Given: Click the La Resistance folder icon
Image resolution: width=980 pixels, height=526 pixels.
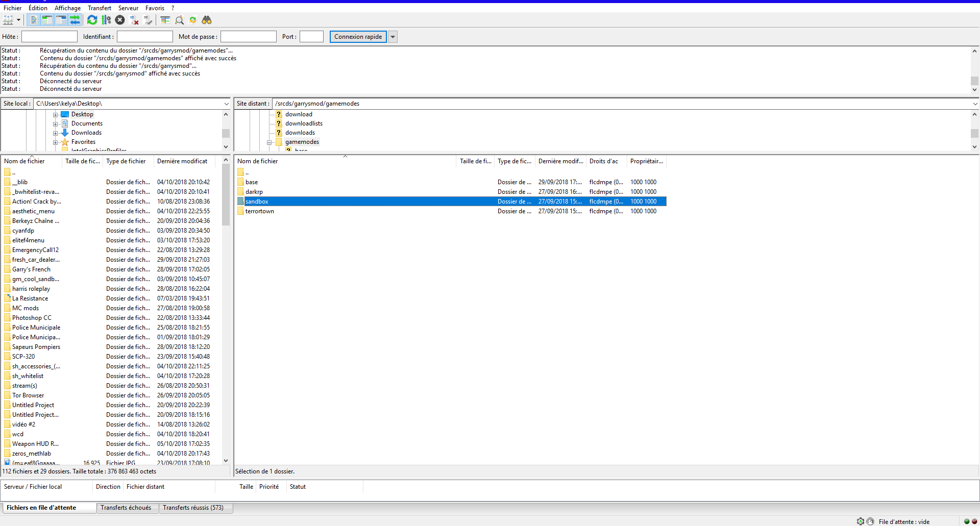Looking at the screenshot, I should tap(7, 298).
